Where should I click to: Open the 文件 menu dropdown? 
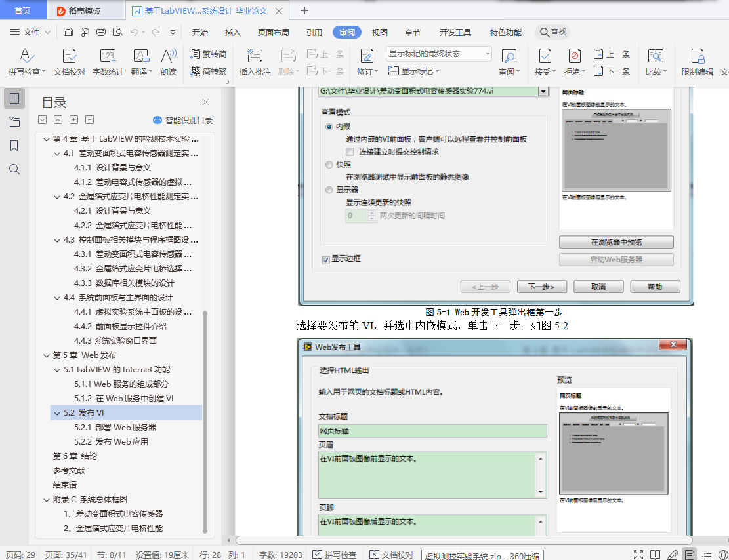tap(30, 32)
